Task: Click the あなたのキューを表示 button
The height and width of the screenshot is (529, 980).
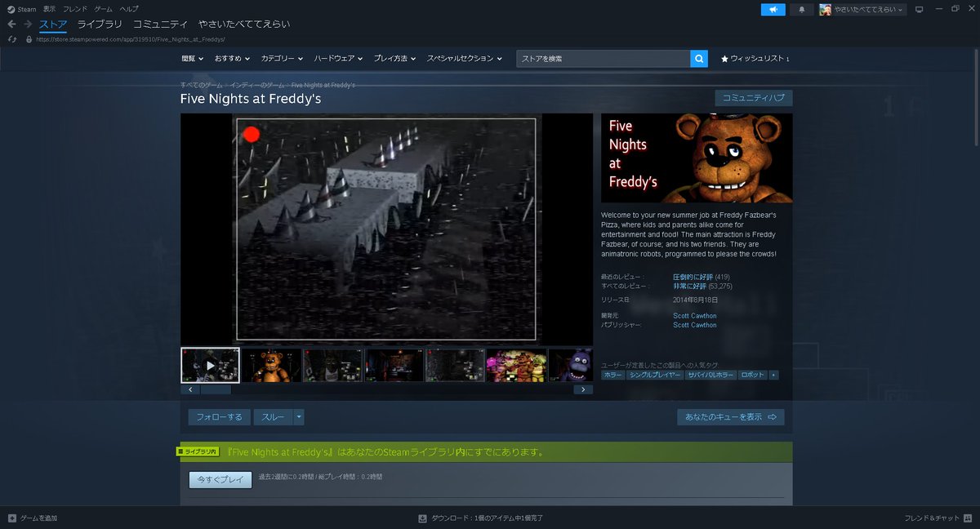Action: click(x=731, y=417)
